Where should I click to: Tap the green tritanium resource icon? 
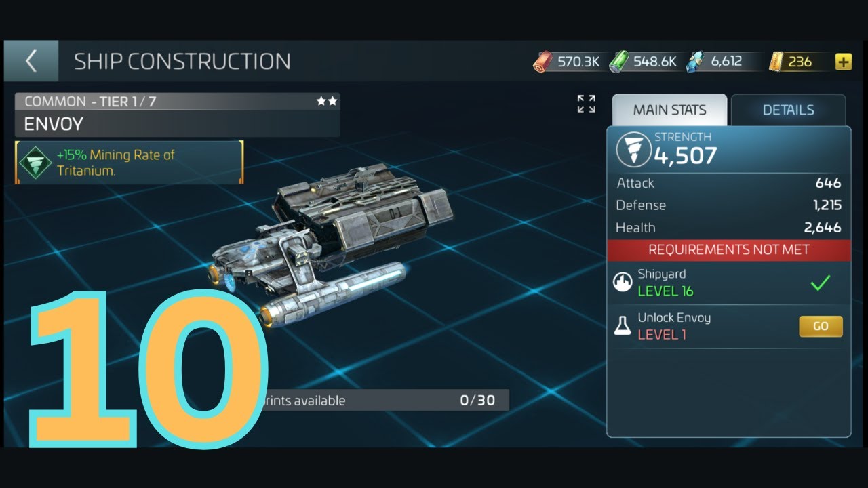[x=618, y=62]
